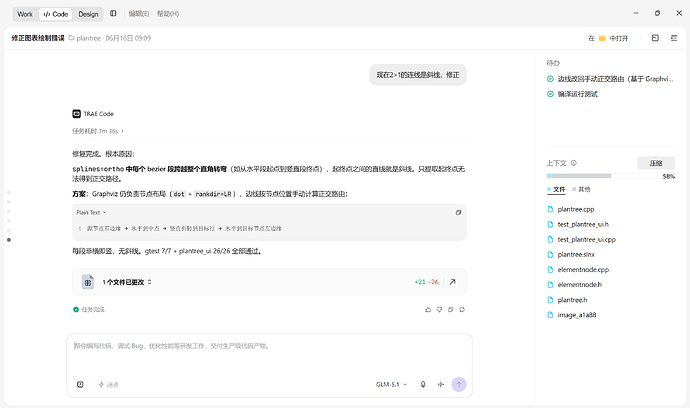Expand the 任务耗时 7m 36s details

[x=98, y=131]
